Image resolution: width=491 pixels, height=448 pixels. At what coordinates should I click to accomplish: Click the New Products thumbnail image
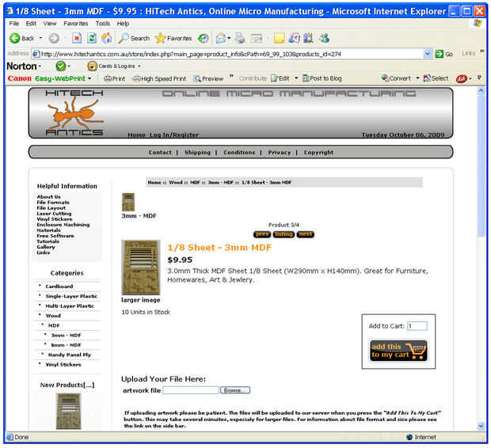[69, 411]
